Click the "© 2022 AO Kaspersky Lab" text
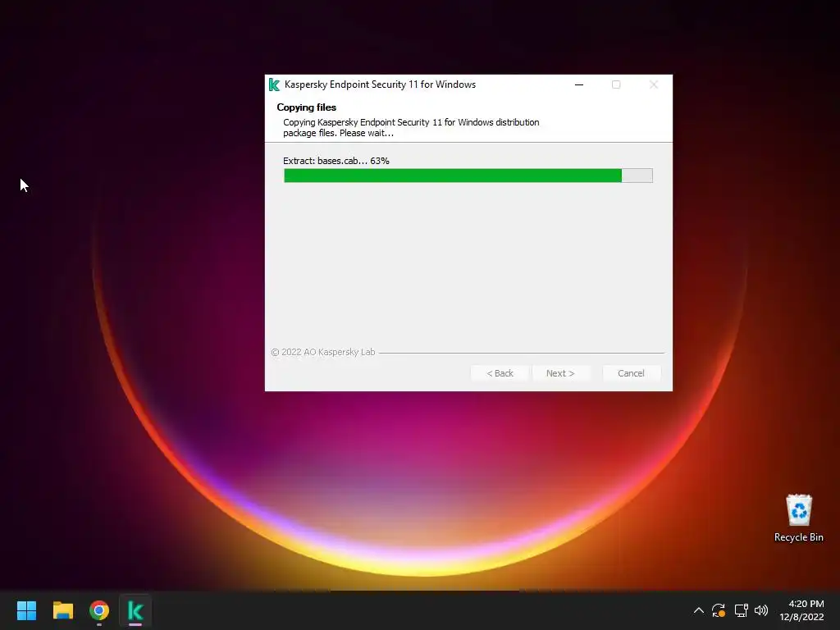The image size is (840, 630). (323, 352)
